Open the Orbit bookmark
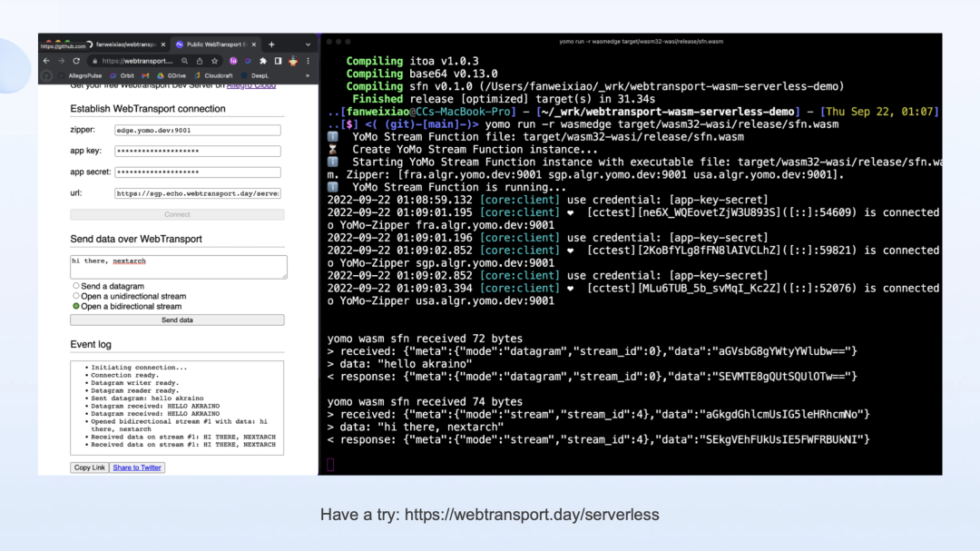 [x=122, y=75]
